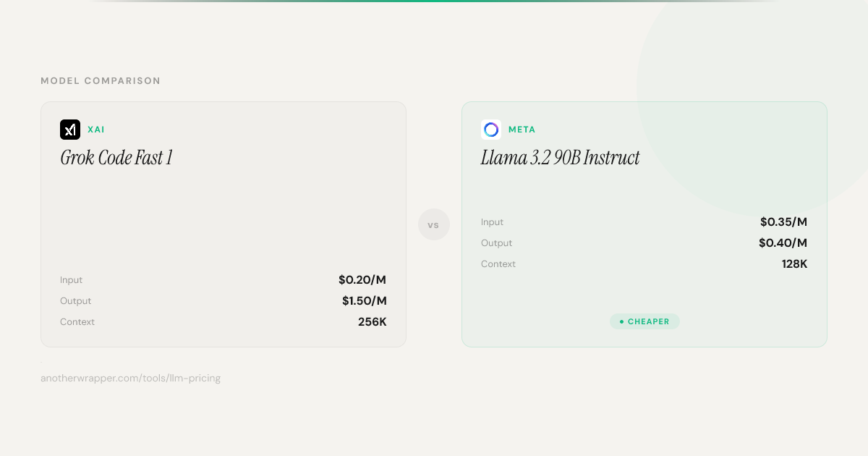Click the Meta logo icon
868x456 pixels.
(491, 130)
